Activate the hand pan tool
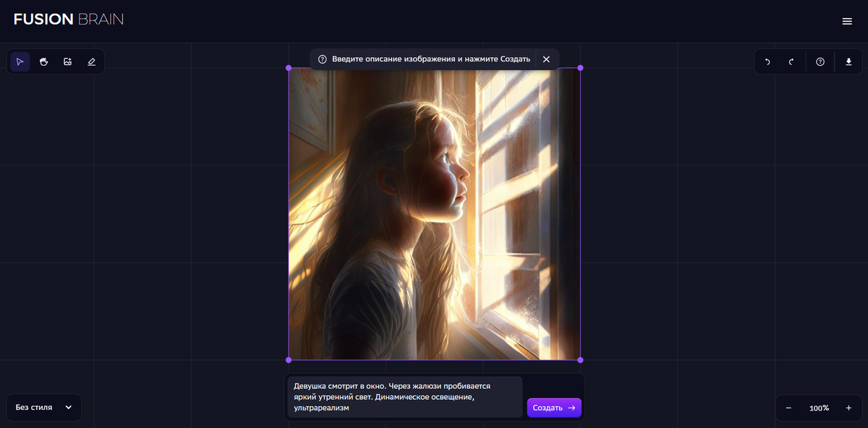 [x=44, y=61]
